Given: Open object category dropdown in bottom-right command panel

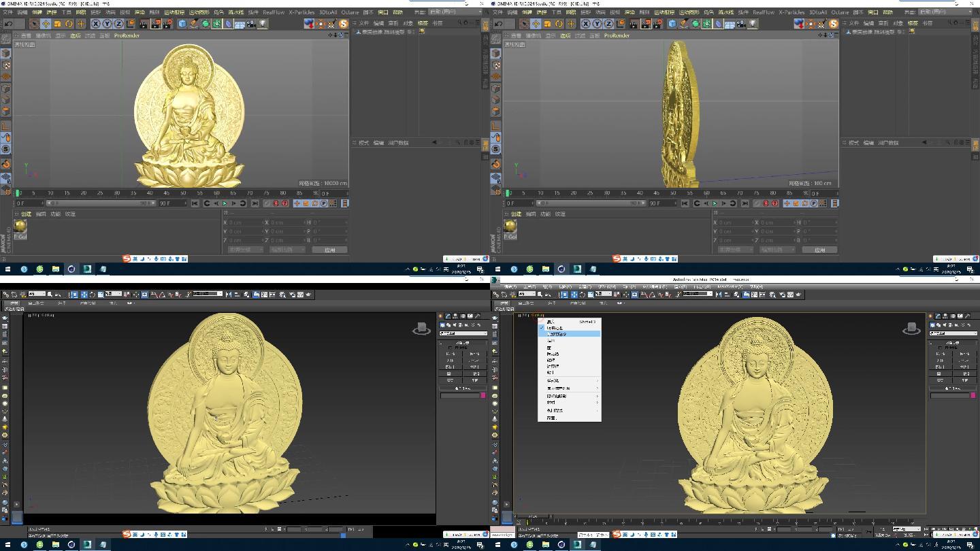Looking at the screenshot, I should click(x=953, y=333).
